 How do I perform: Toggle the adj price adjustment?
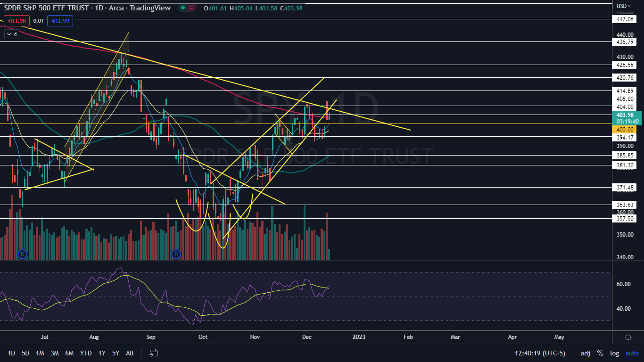point(585,353)
